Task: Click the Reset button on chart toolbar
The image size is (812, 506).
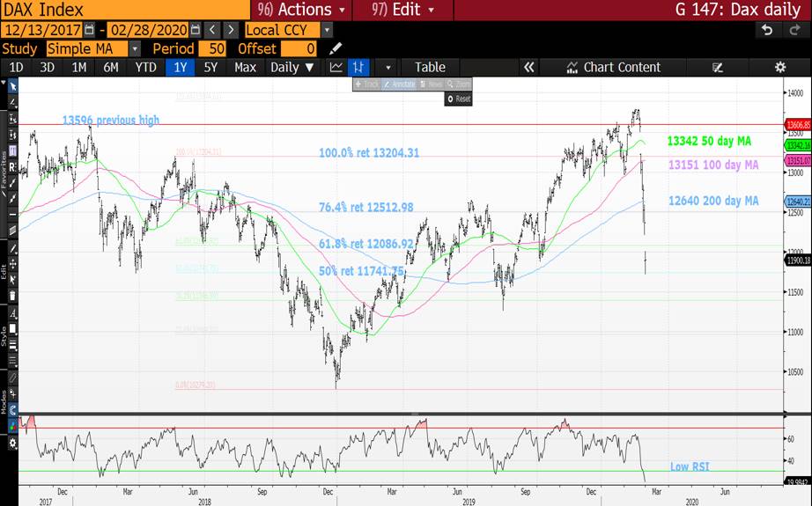Action: coord(459,99)
